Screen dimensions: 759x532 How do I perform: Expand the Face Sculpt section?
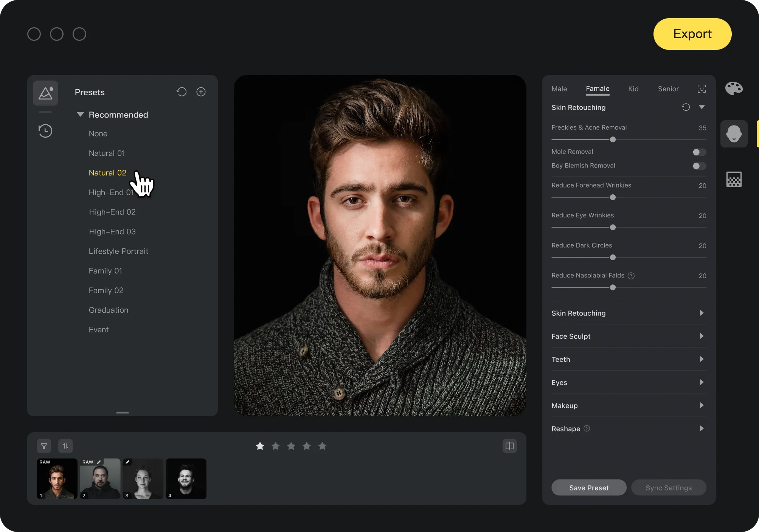point(702,336)
